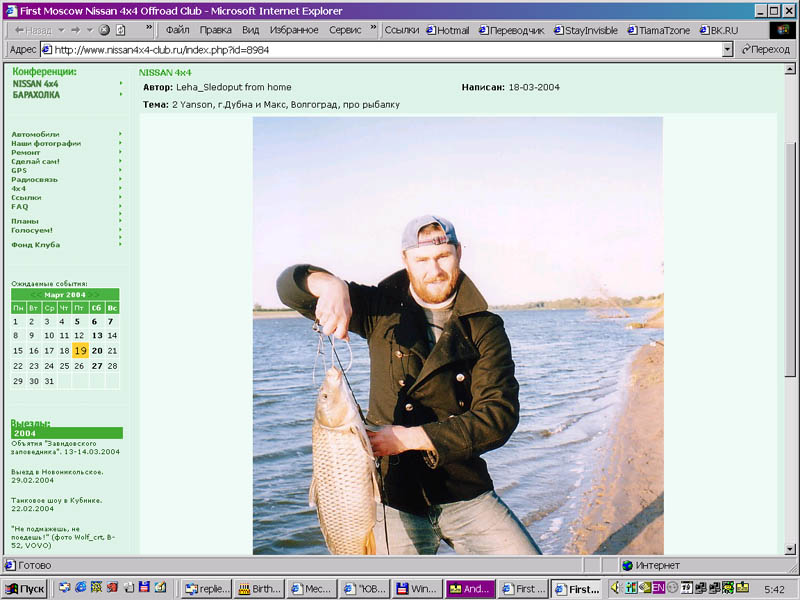The width and height of the screenshot is (800, 600).
Task: Open the Танковое шоу в Кубинке link
Action: tap(57, 505)
